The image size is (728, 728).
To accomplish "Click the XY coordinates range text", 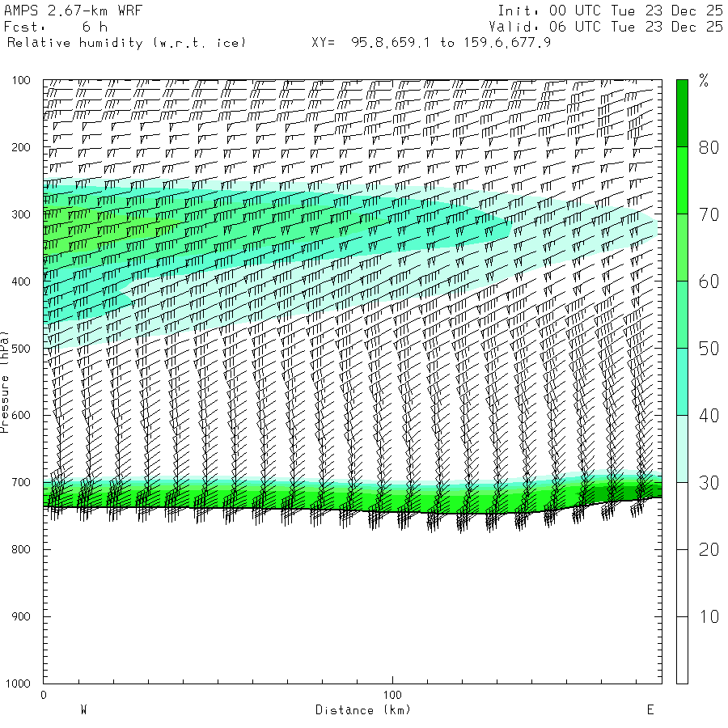I will (430, 42).
